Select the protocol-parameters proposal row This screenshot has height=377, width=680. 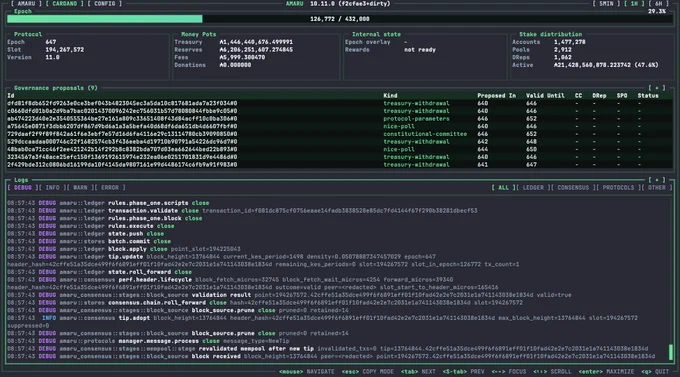pyautogui.click(x=340, y=119)
